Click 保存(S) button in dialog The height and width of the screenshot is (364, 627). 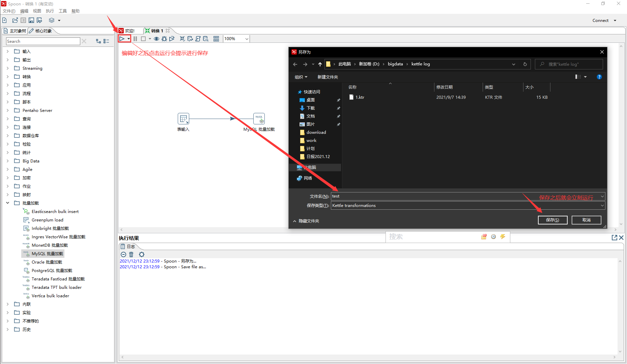pyautogui.click(x=552, y=220)
